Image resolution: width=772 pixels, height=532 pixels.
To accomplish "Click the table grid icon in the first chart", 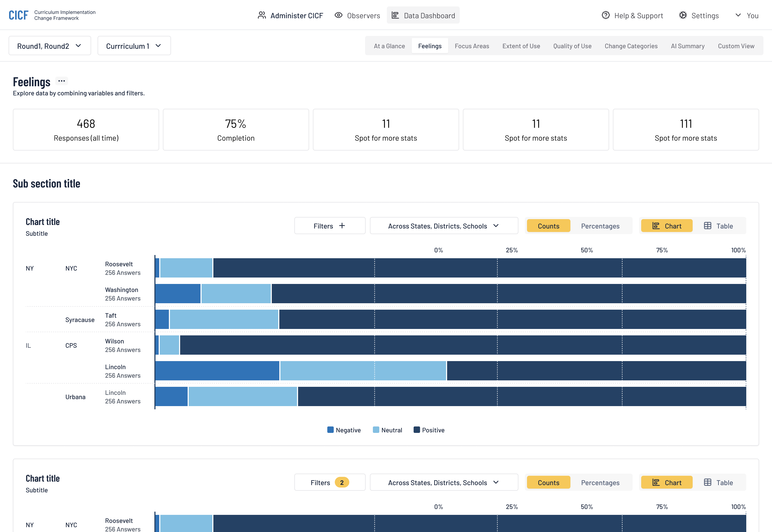I will point(708,226).
